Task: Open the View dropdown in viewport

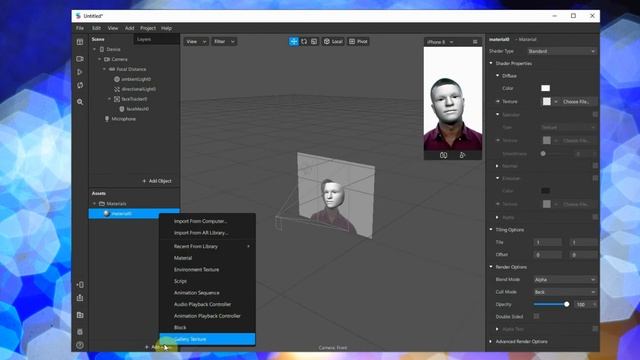Action: [x=196, y=42]
